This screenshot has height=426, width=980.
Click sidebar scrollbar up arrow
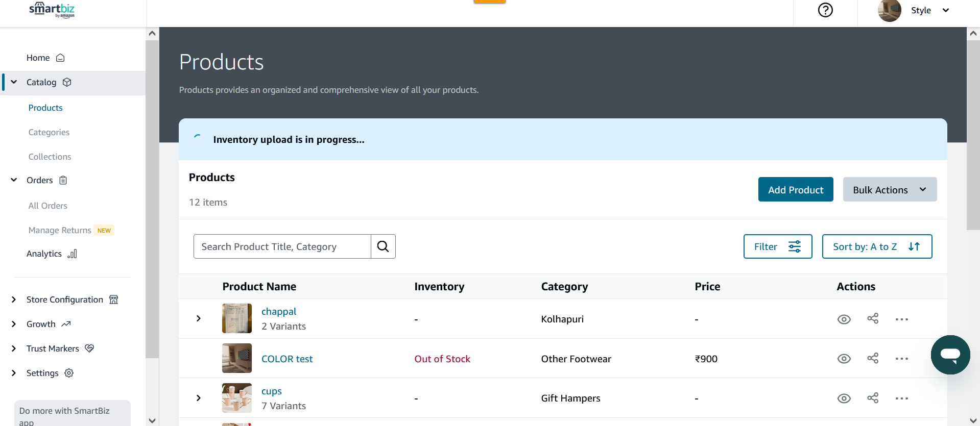click(152, 34)
